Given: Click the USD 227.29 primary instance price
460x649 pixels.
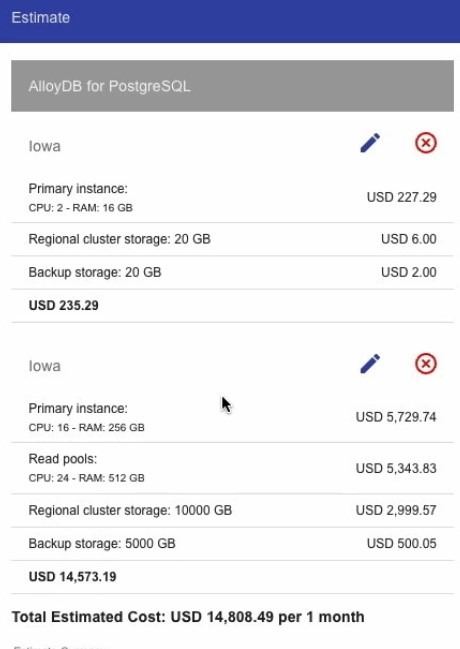Looking at the screenshot, I should pyautogui.click(x=401, y=197).
